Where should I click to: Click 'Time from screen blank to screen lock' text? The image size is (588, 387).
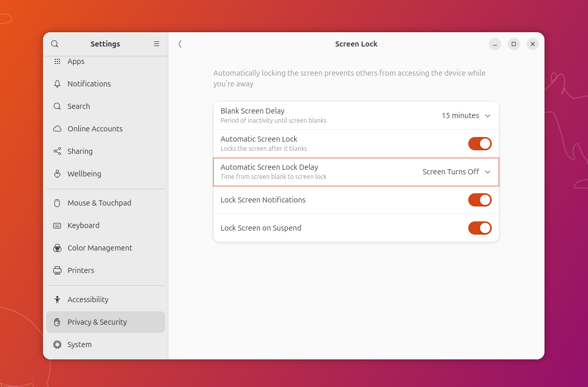(273, 177)
